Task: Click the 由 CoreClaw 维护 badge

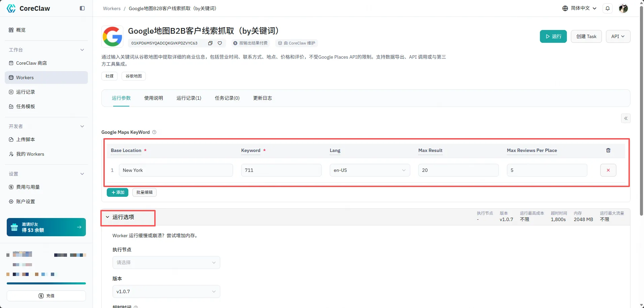Action: (x=297, y=43)
